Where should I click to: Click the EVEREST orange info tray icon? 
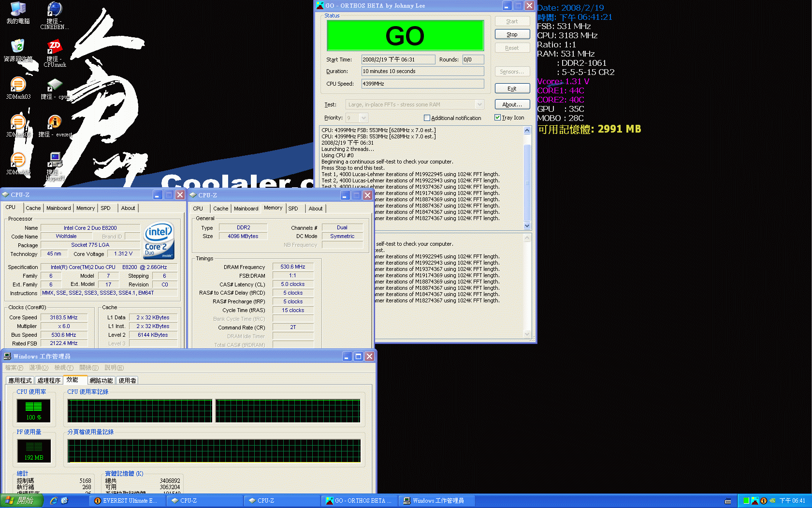point(763,501)
